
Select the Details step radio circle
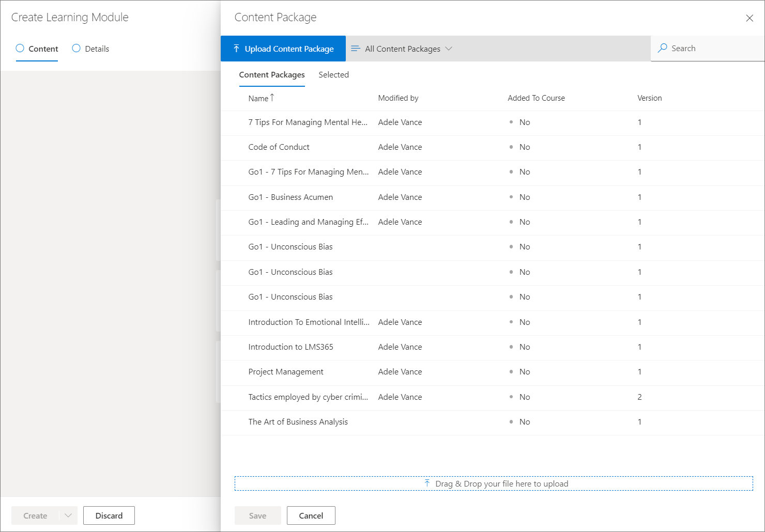76,49
